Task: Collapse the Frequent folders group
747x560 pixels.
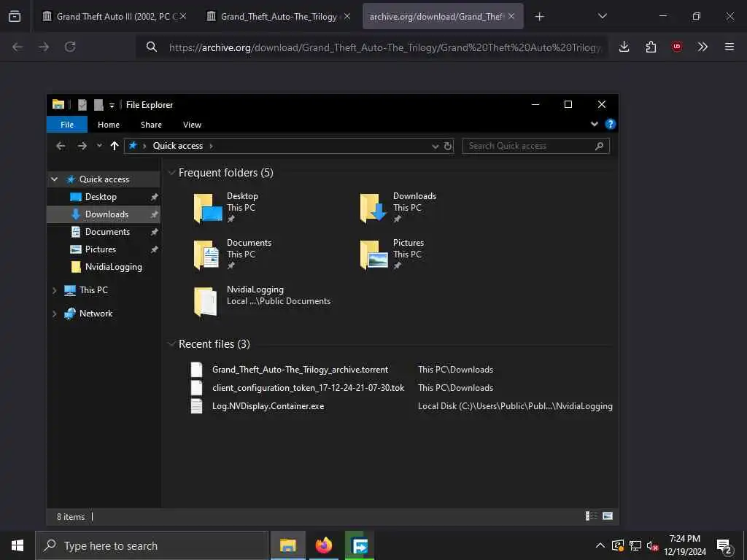Action: [171, 173]
